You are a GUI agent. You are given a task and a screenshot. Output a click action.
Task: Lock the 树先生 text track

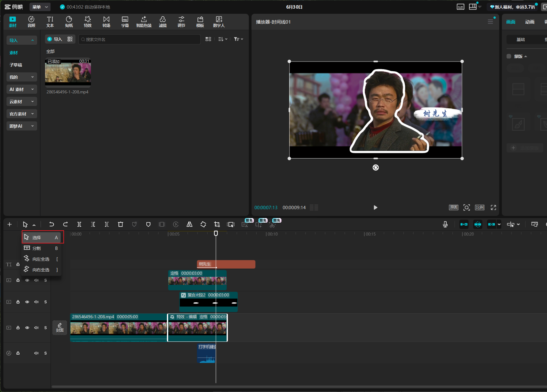pos(18,264)
